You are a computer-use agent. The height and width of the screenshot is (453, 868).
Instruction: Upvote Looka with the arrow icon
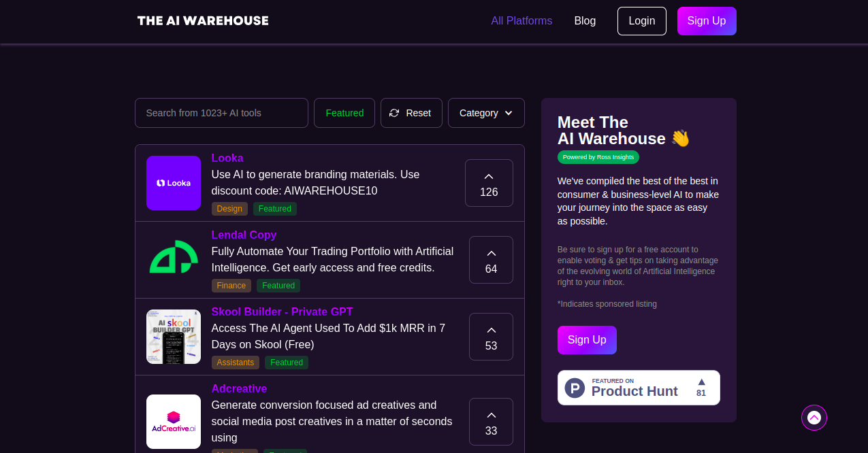tap(489, 176)
